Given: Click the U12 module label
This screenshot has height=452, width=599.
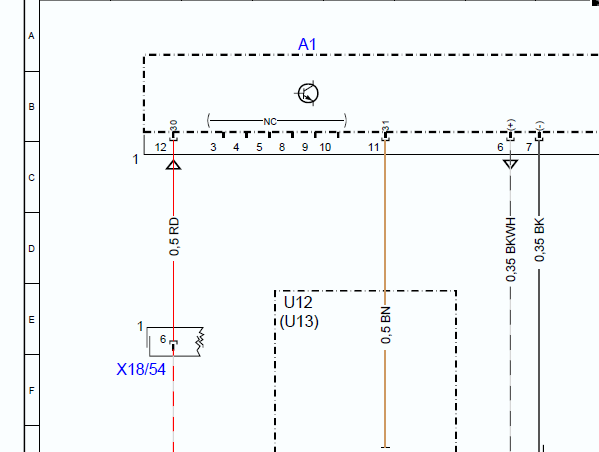Looking at the screenshot, I should pos(298,303).
